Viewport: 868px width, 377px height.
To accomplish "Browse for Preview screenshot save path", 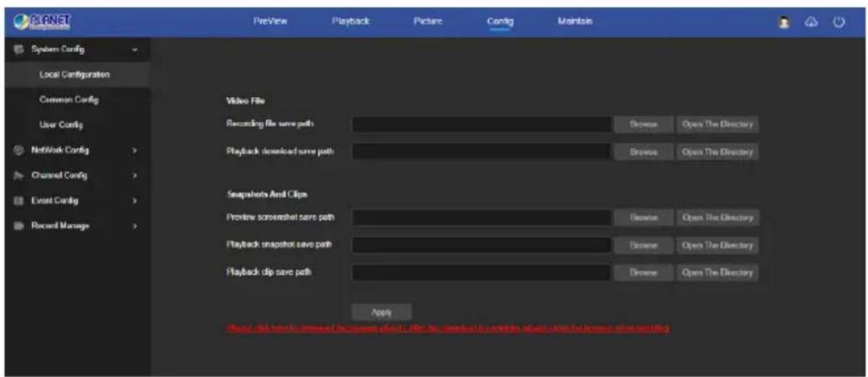I will (x=644, y=218).
